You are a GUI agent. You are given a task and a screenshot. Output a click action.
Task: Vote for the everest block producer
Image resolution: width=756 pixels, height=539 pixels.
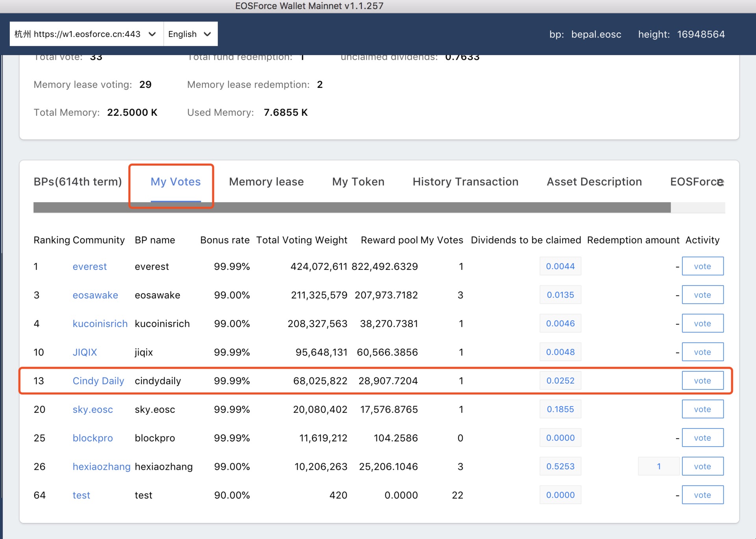tap(702, 266)
